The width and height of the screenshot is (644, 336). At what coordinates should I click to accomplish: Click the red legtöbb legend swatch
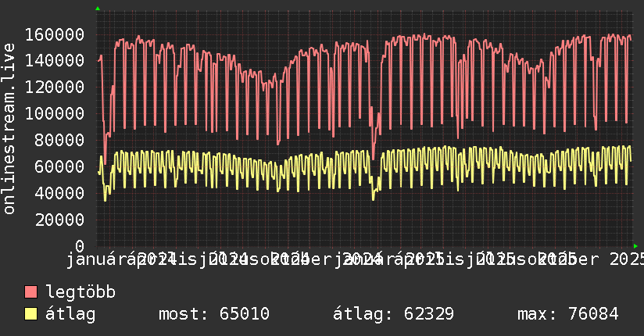(30, 292)
